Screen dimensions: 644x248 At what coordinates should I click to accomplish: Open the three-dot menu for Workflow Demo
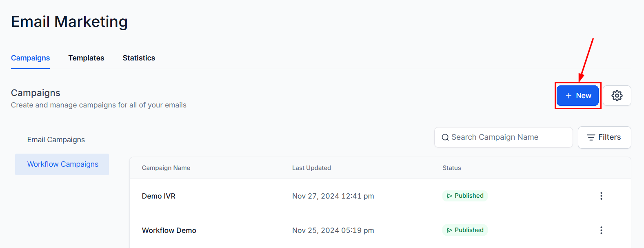click(x=601, y=230)
